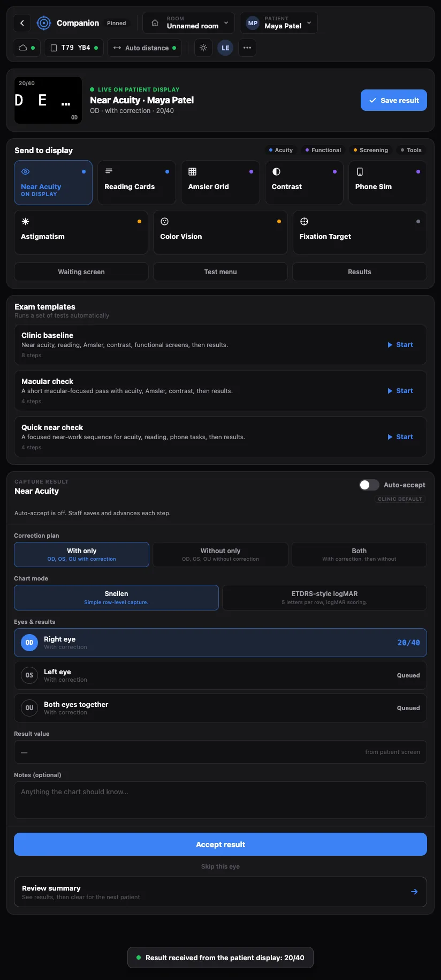
Task: Select the Left eye row
Action: [221, 675]
